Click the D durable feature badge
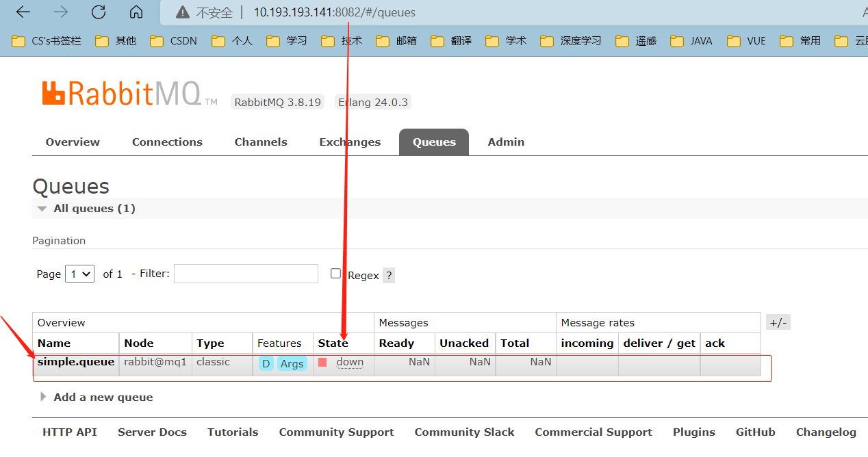The height and width of the screenshot is (457, 868). [266, 363]
